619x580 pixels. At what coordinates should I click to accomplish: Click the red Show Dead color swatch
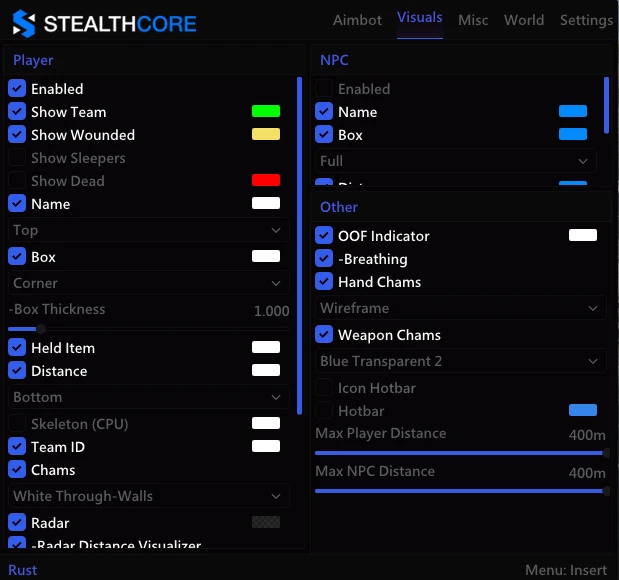point(266,180)
